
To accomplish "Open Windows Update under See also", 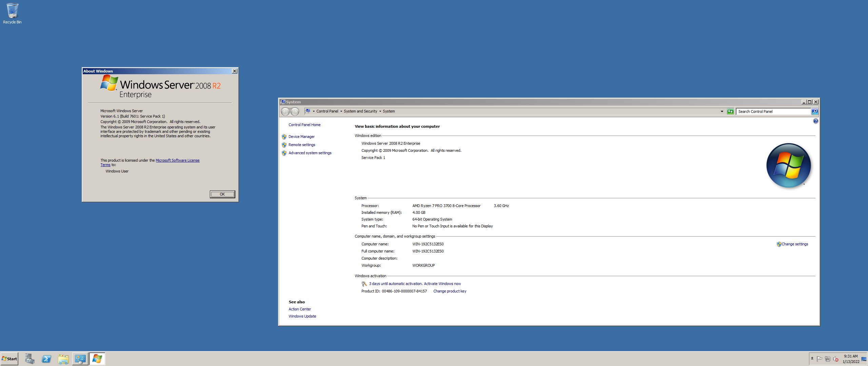I will pos(302,316).
